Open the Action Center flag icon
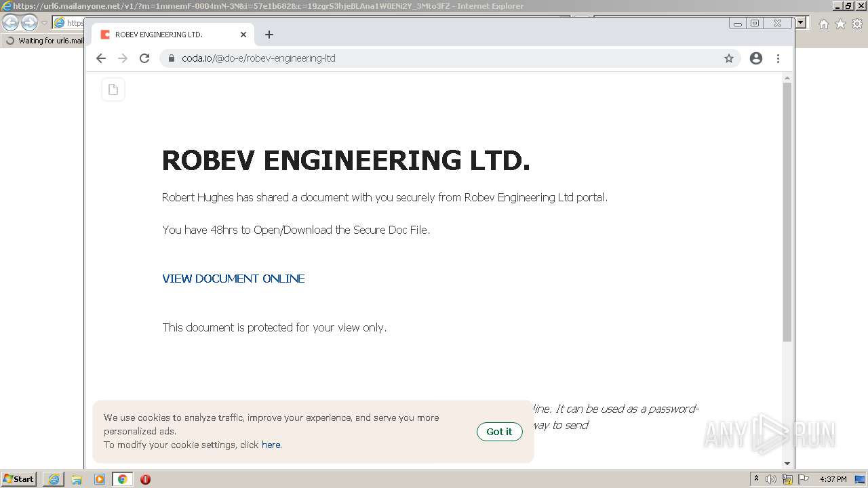The image size is (868, 488). coord(804,479)
